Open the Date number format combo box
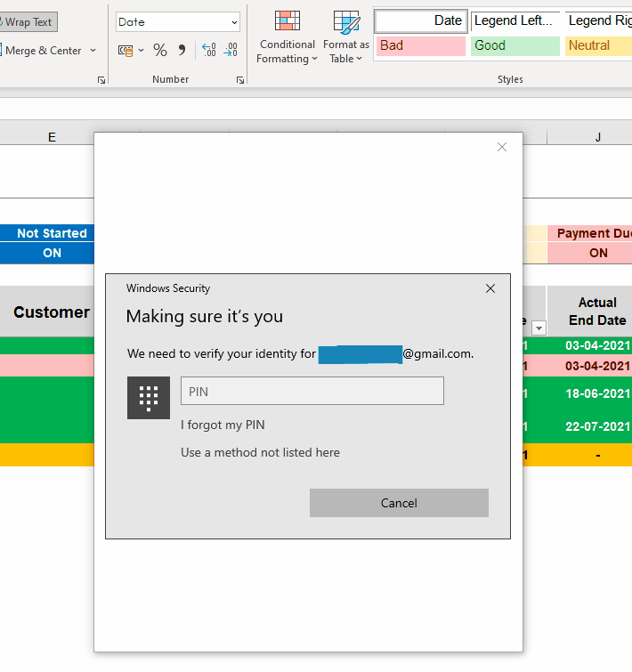Viewport: 632px width, 672px height. click(177, 22)
